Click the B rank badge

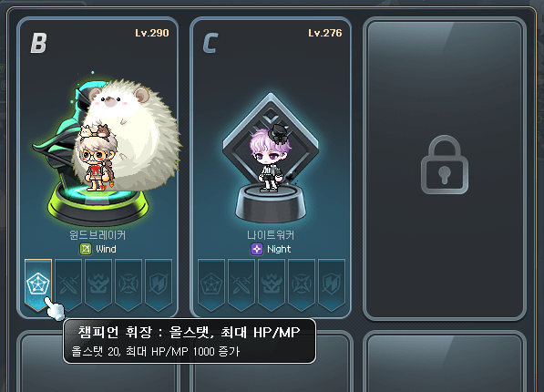pyautogui.click(x=38, y=43)
